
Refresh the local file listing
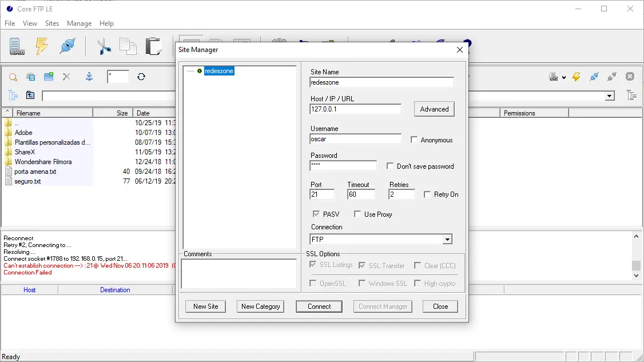coord(141,77)
